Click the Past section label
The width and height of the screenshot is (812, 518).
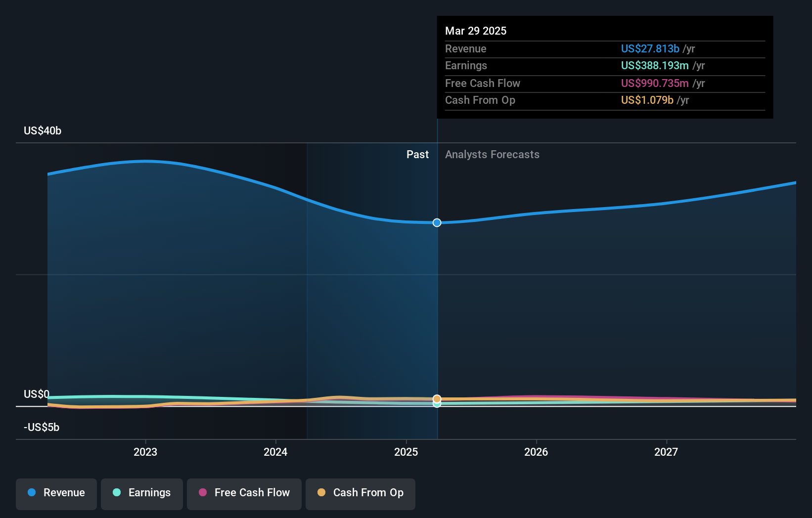pyautogui.click(x=417, y=154)
